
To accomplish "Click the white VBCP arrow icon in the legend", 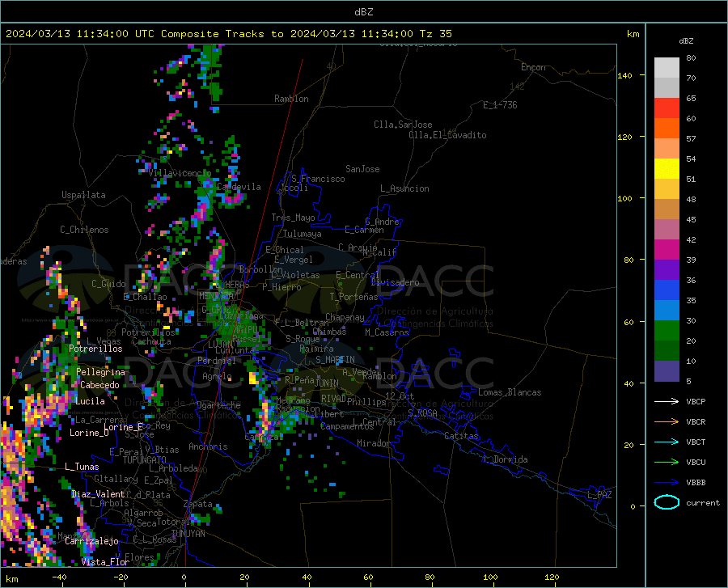I will [x=667, y=401].
